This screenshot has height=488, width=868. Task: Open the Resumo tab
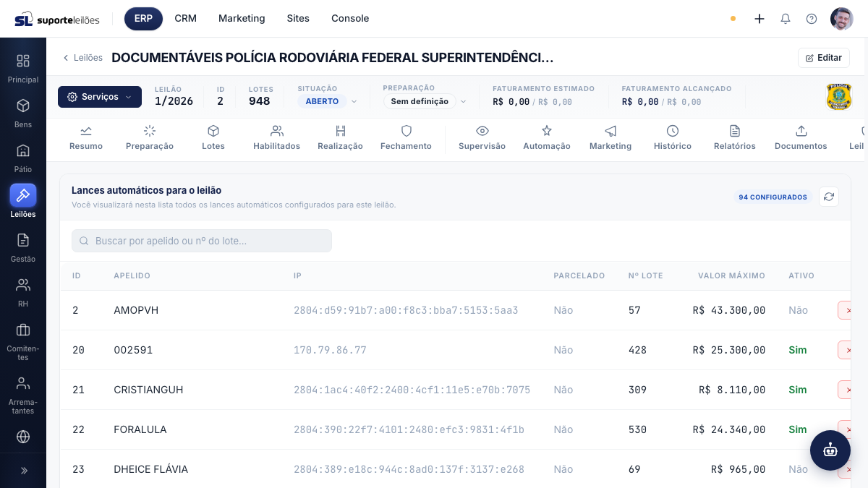[86, 137]
